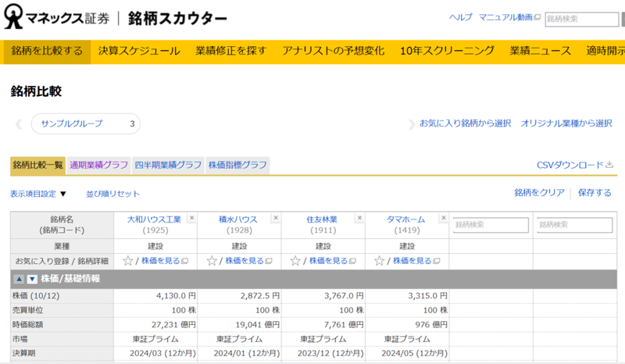
Task: Move 株価/基礎情報 section down with the arrow
Action: 32,279
